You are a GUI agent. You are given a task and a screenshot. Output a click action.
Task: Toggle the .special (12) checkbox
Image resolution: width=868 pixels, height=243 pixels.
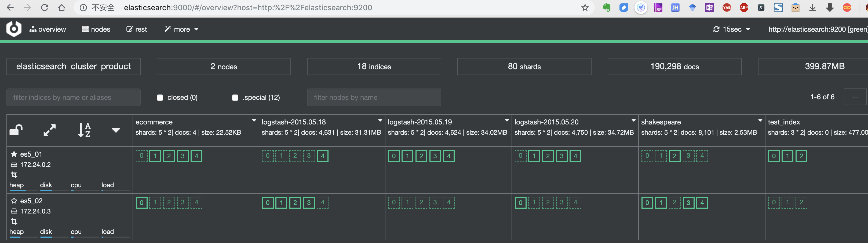point(235,98)
